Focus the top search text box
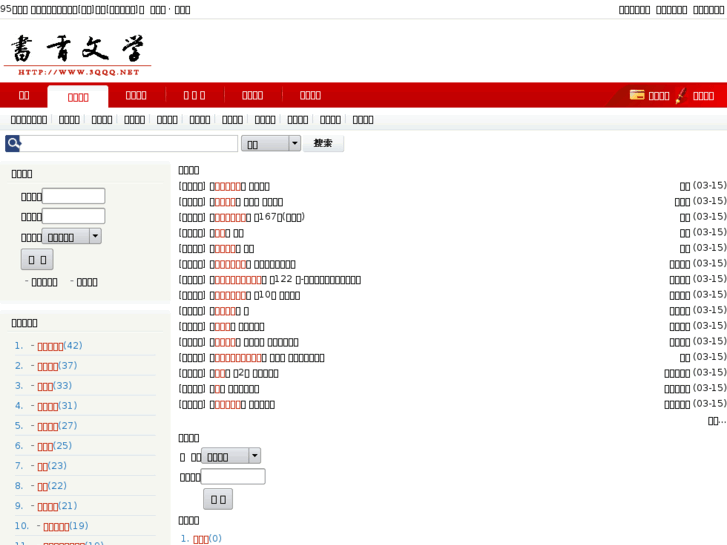Image resolution: width=727 pixels, height=545 pixels. point(129,143)
